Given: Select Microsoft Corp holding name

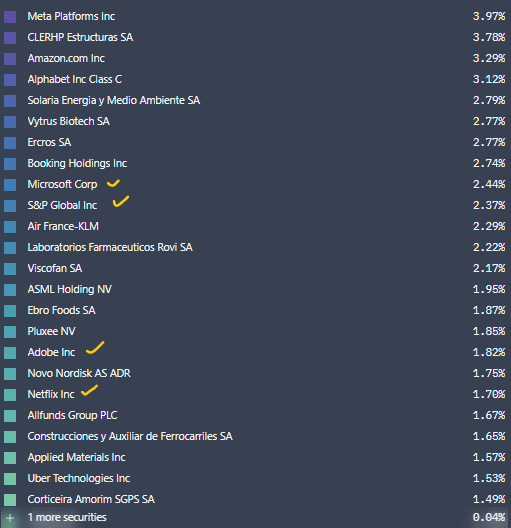Looking at the screenshot, I should pyautogui.click(x=62, y=185).
